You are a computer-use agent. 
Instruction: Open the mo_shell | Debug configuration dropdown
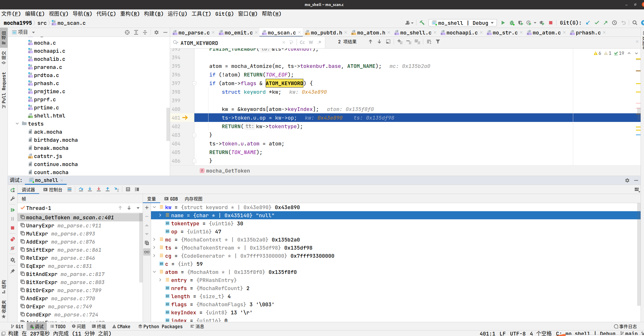[x=463, y=23]
